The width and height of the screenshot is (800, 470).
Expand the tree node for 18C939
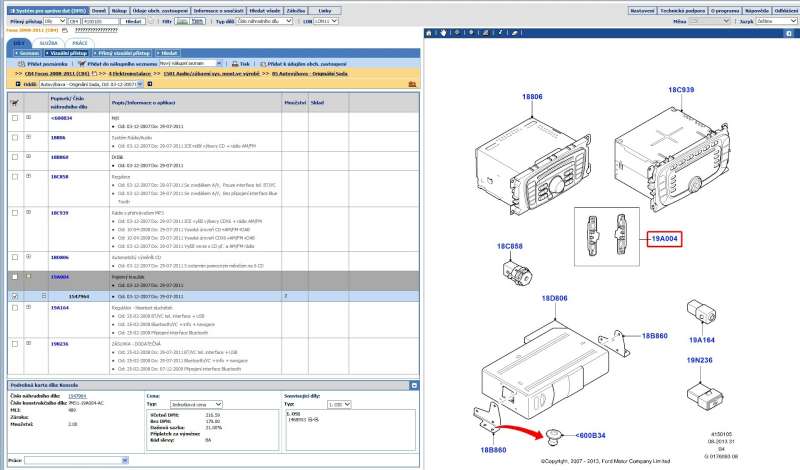tap(28, 213)
